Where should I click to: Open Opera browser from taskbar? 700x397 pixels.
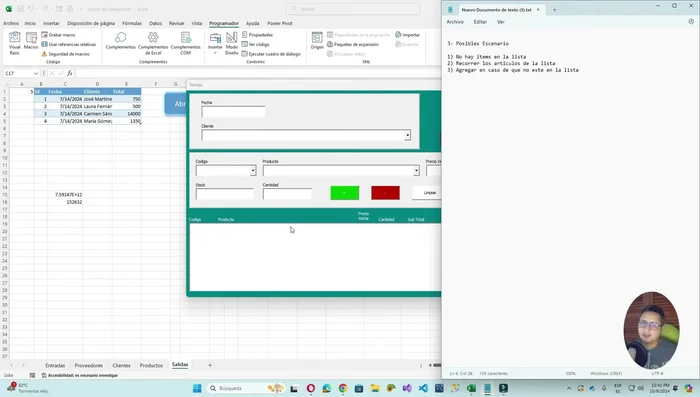[311, 389]
